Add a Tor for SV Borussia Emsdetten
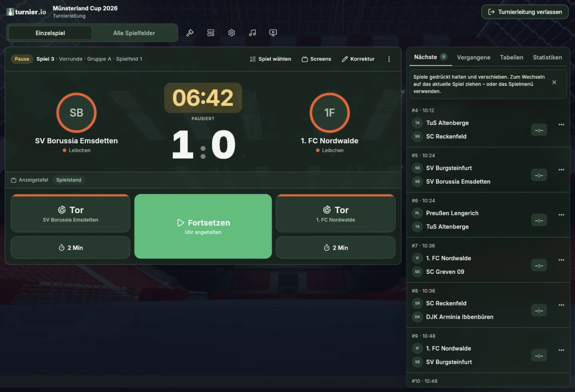 point(71,213)
